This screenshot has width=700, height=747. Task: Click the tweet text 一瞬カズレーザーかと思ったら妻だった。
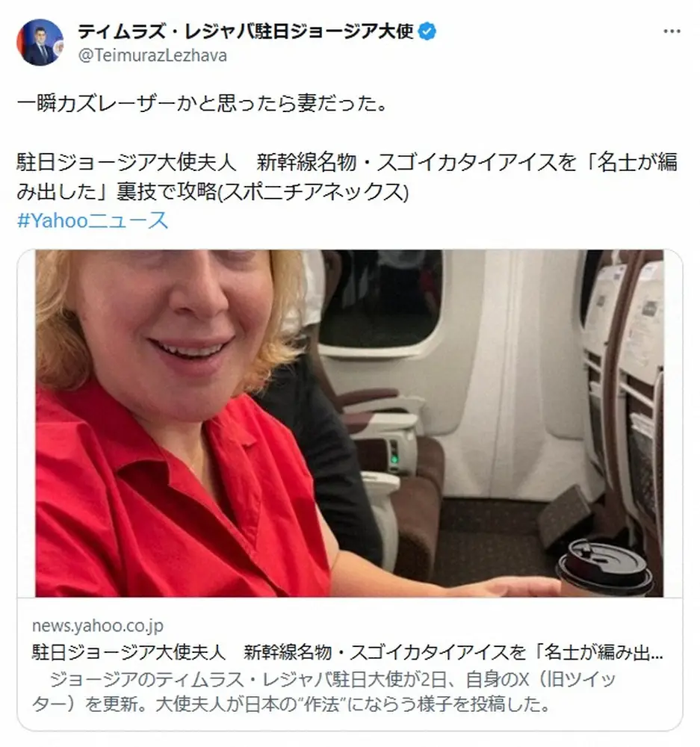click(201, 103)
